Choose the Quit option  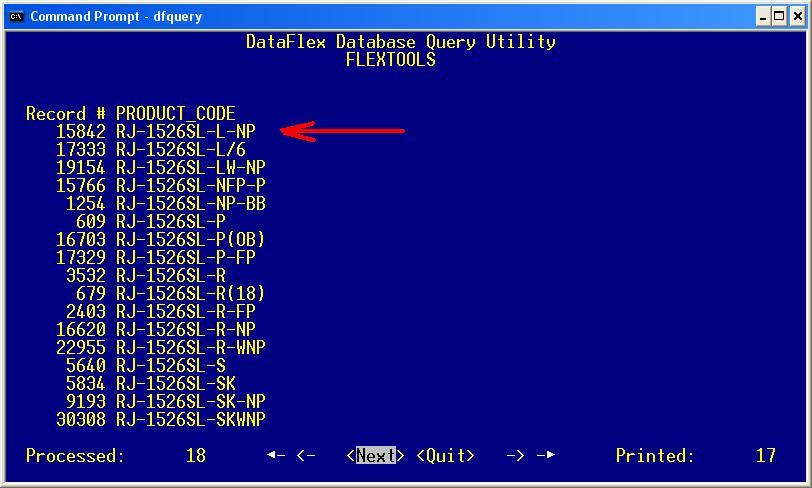point(445,456)
